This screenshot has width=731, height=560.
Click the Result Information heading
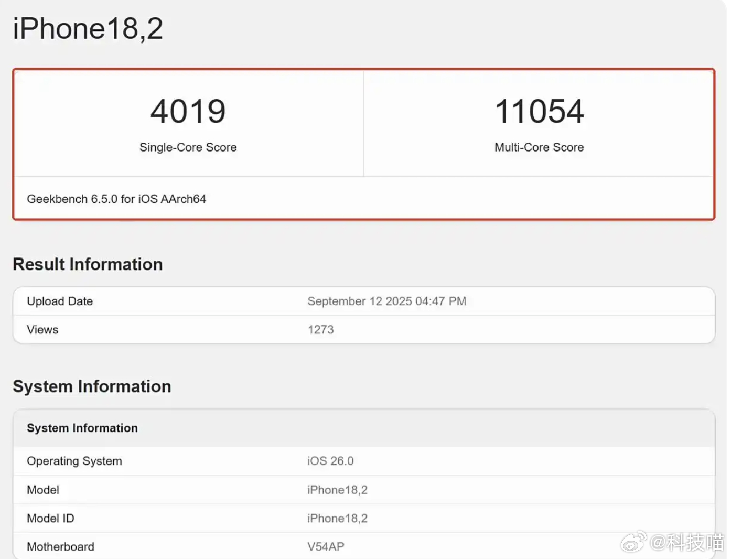[88, 264]
